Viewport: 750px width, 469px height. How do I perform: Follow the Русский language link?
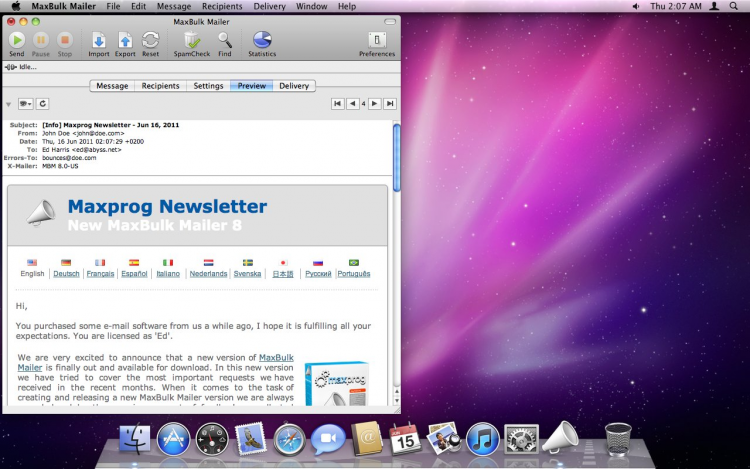point(318,273)
